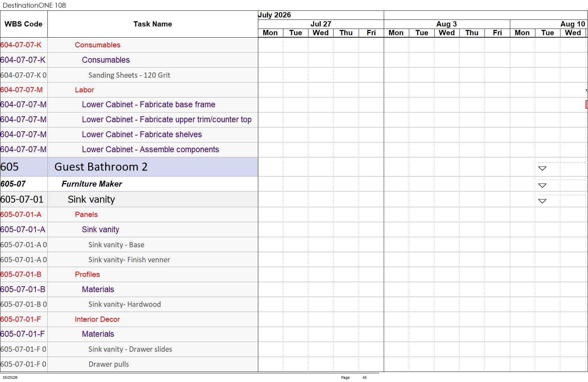Click WBS code 605 cell
The width and height of the screenshot is (588, 382).
coord(24,167)
